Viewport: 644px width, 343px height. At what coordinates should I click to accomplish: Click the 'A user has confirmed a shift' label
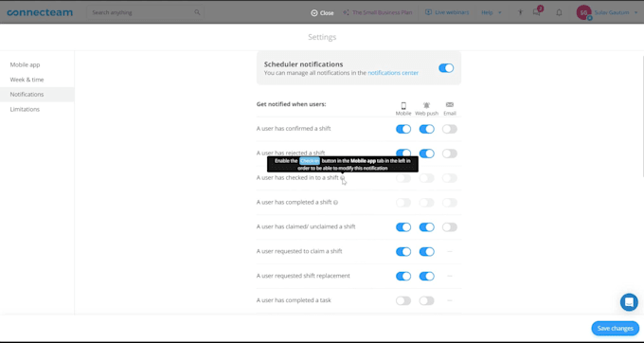point(294,129)
